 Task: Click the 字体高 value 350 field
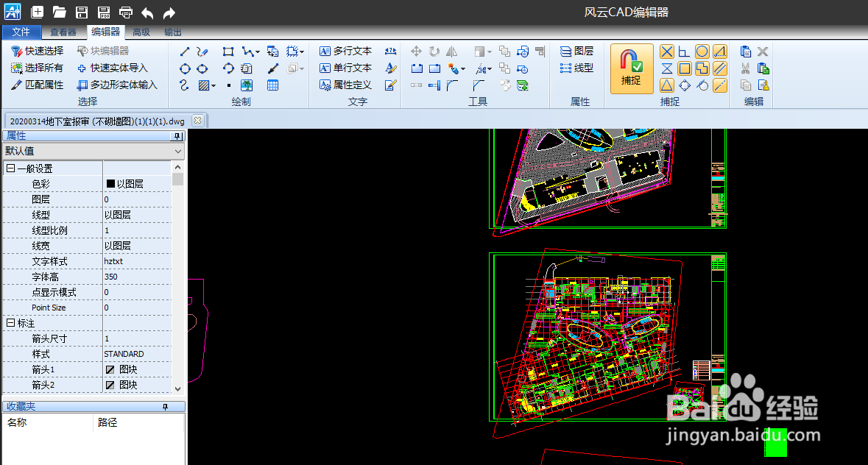click(137, 277)
